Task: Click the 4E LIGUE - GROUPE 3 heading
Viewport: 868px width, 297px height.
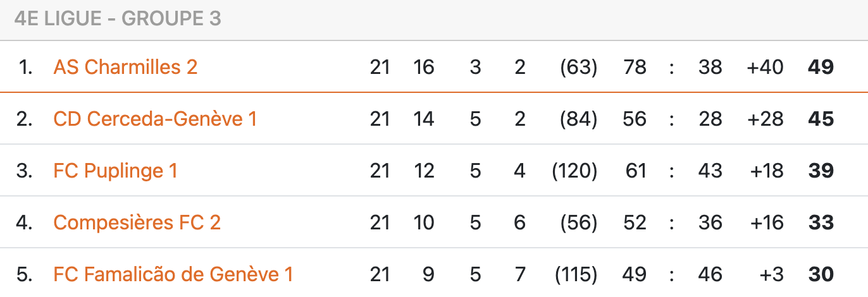Action: click(118, 19)
